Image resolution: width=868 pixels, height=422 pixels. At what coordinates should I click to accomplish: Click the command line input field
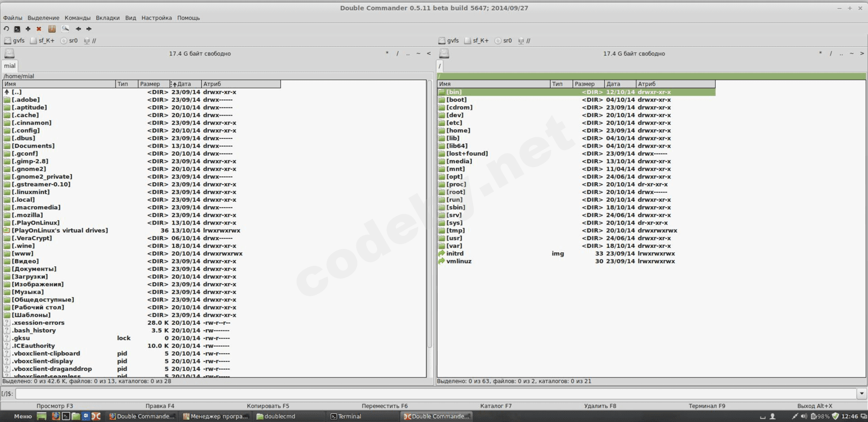434,394
